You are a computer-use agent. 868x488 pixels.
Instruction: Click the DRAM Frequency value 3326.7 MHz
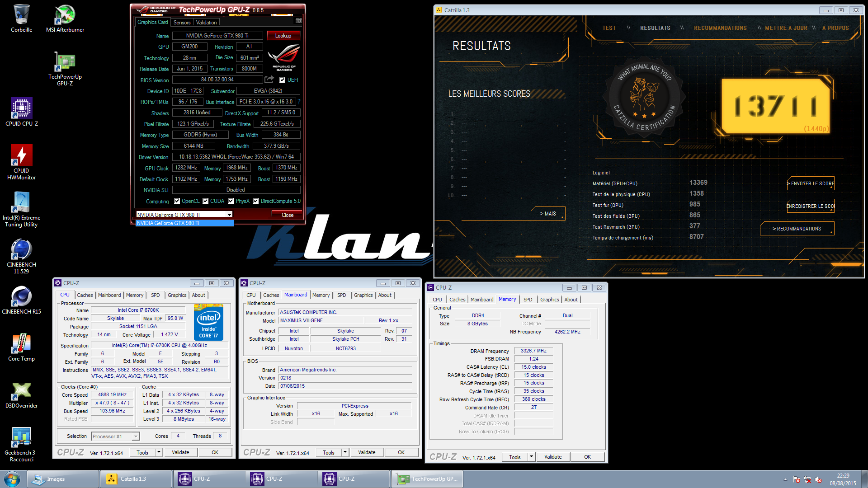tap(533, 351)
